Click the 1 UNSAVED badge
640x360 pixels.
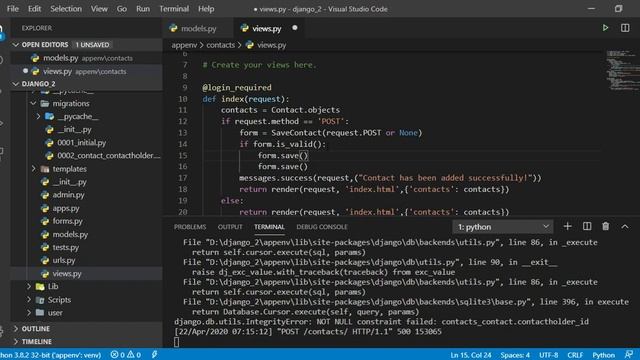(92, 44)
